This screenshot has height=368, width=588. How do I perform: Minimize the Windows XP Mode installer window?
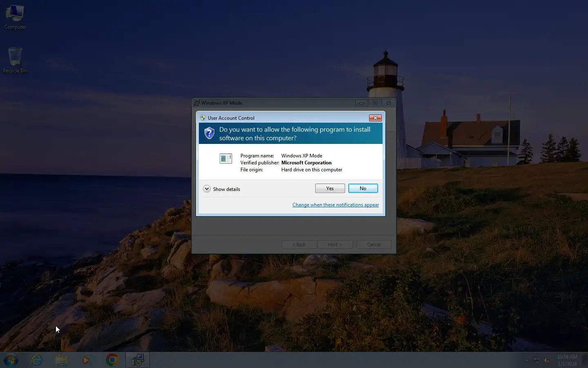click(x=361, y=103)
